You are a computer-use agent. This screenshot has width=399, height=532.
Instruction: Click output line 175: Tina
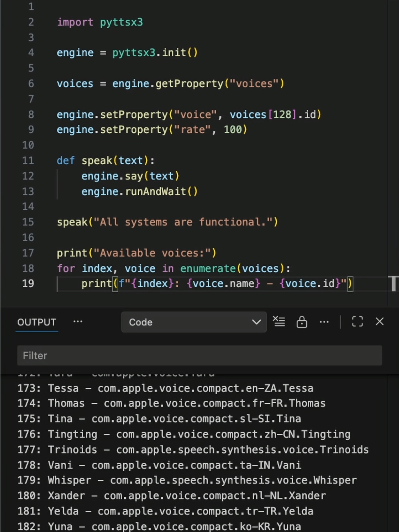[x=159, y=419]
